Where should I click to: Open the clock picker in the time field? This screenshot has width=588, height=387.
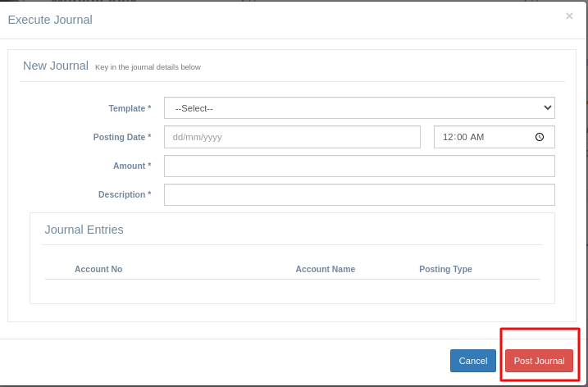pos(540,137)
